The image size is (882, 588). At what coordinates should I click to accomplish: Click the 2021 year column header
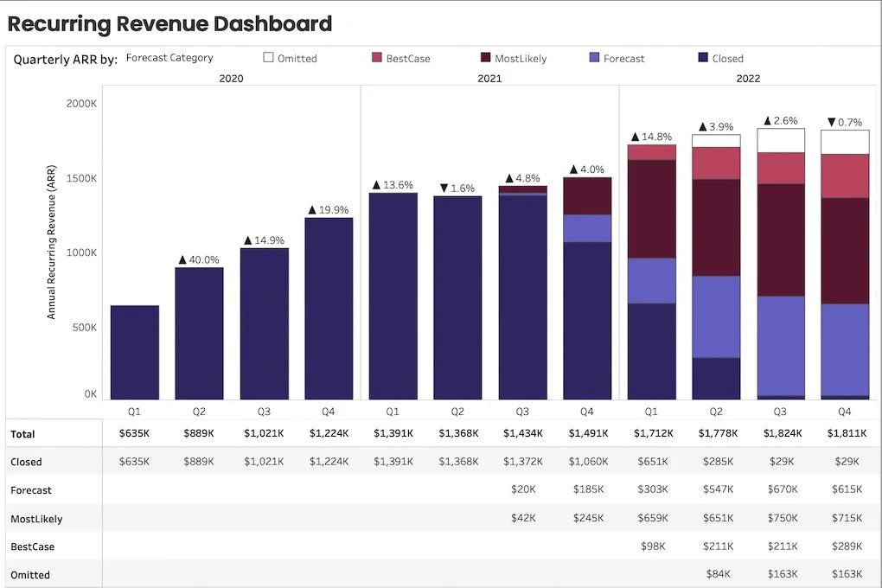(489, 78)
